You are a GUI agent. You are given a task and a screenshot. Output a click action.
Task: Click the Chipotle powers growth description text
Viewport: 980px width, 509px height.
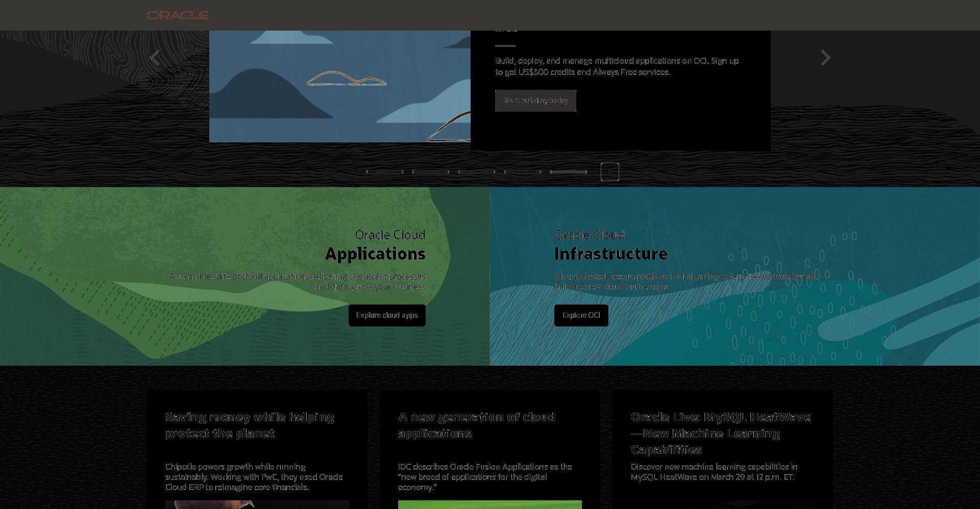pyautogui.click(x=254, y=477)
